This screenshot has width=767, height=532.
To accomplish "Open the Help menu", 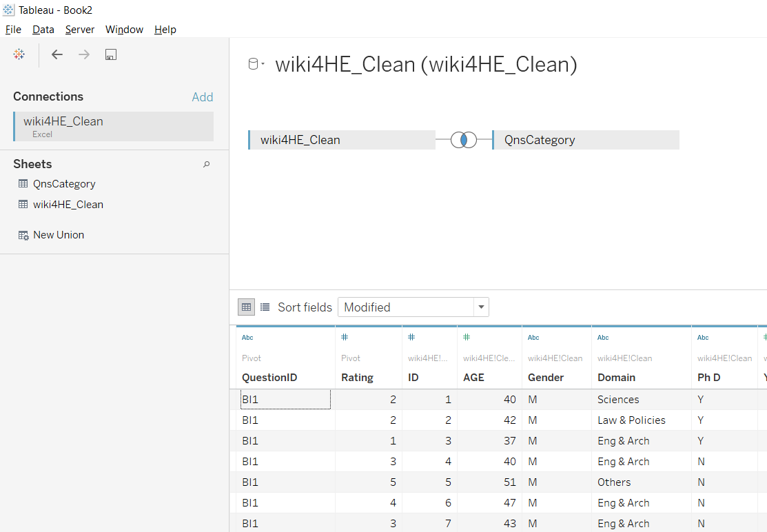I will pos(165,30).
